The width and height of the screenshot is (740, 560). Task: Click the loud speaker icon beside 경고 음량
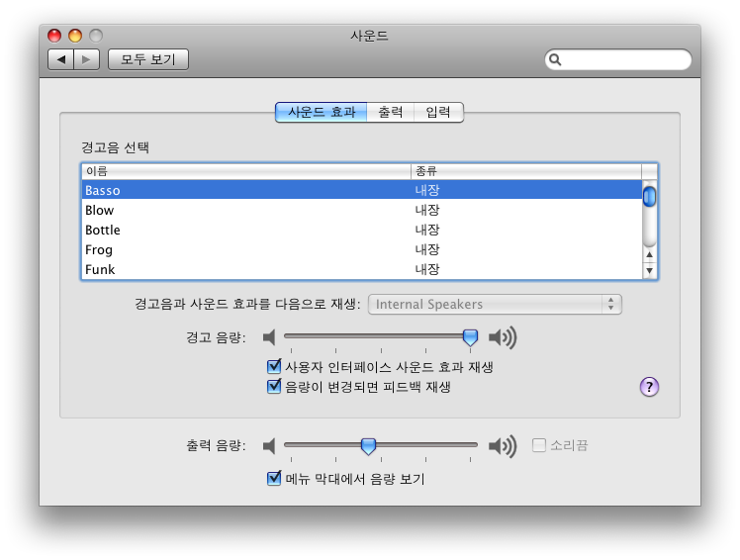click(x=503, y=337)
